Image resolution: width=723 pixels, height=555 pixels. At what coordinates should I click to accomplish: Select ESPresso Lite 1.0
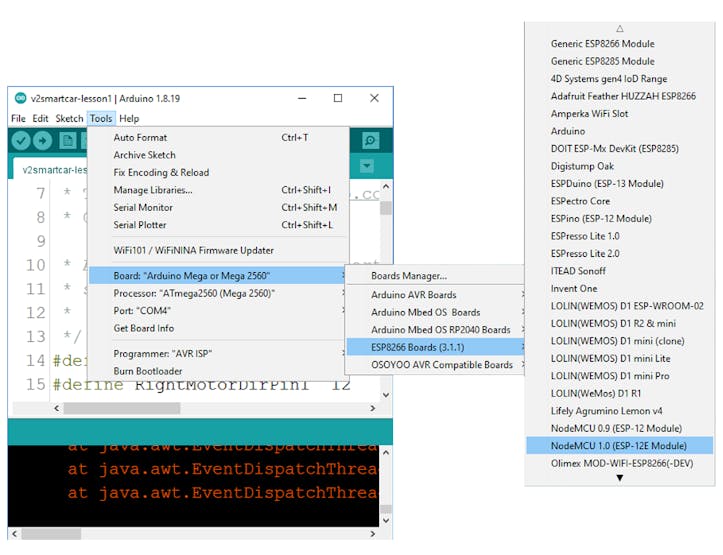coord(620,236)
